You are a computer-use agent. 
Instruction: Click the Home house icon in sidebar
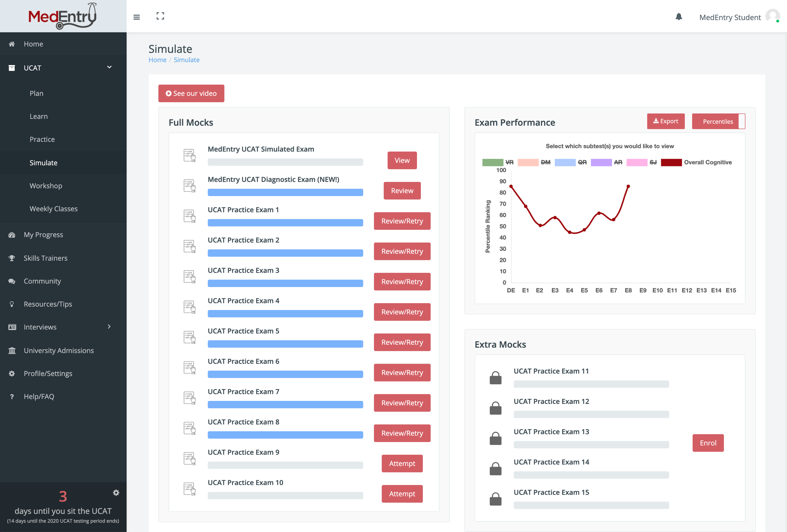pyautogui.click(x=12, y=44)
